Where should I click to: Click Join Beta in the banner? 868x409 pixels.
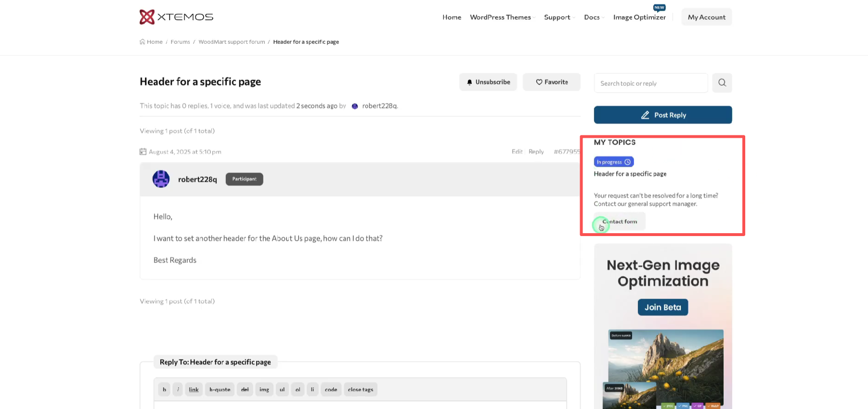click(x=662, y=307)
